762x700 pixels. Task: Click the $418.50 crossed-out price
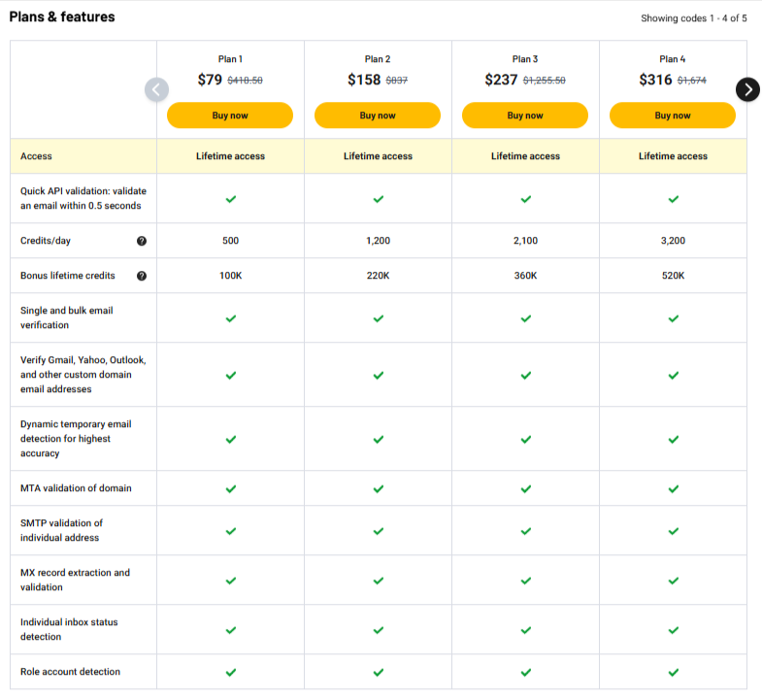point(245,81)
